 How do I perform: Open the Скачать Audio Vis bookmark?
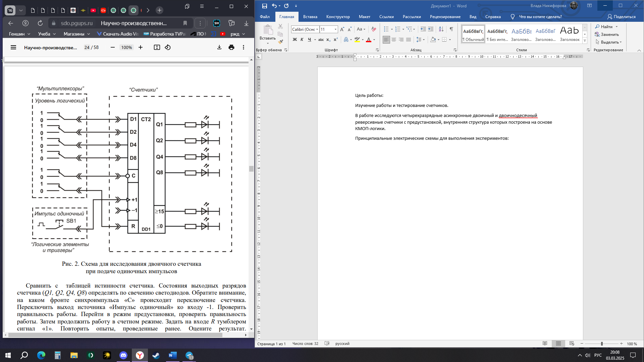[x=118, y=34]
